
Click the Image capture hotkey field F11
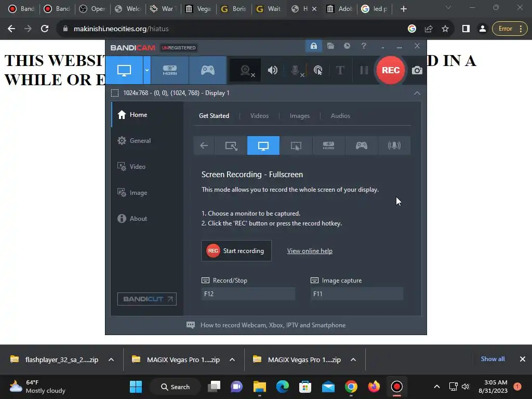click(357, 294)
